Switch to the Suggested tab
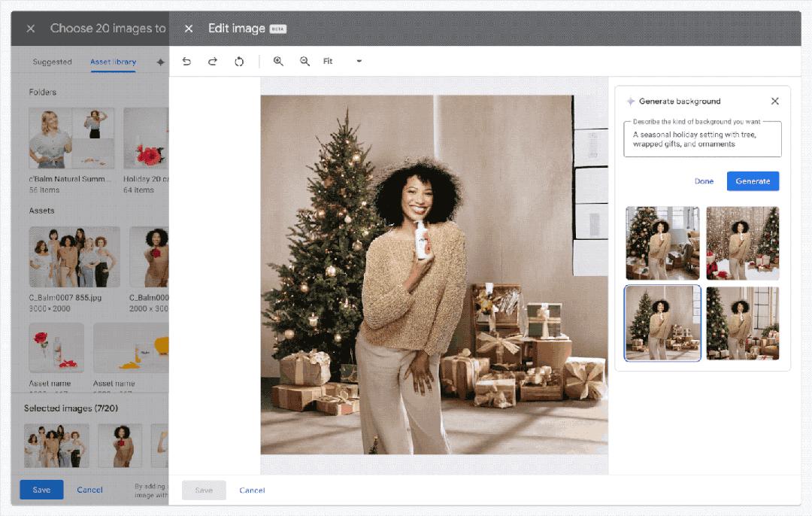The width and height of the screenshot is (812, 516). click(52, 62)
